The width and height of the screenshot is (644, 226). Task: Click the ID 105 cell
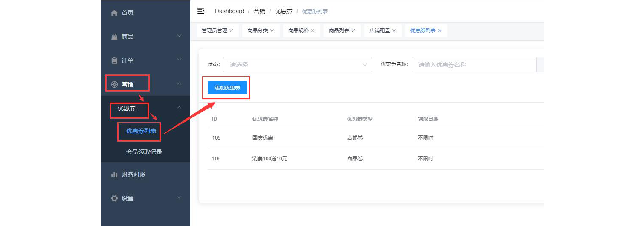point(216,138)
